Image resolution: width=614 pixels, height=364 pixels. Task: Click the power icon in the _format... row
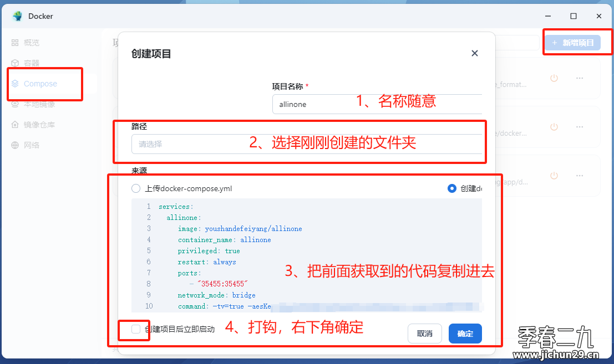coord(554,78)
